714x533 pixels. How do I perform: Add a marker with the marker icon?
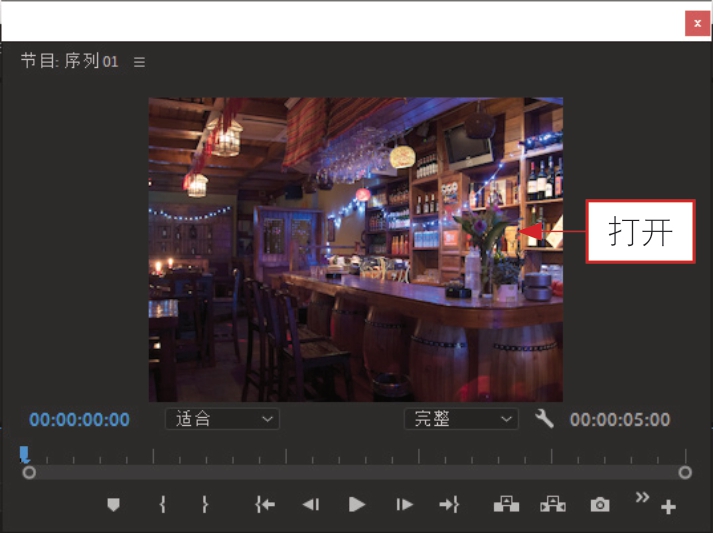(x=113, y=504)
